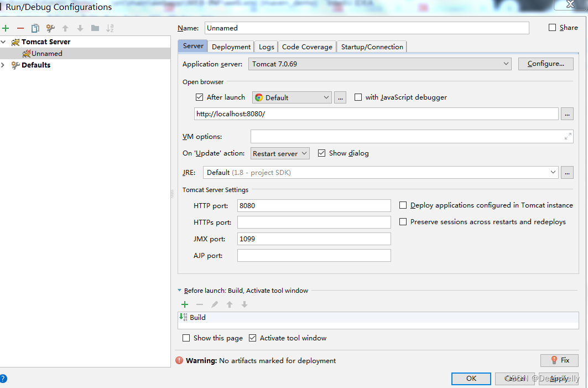Copy the selected configuration
The height and width of the screenshot is (388, 588).
(35, 28)
